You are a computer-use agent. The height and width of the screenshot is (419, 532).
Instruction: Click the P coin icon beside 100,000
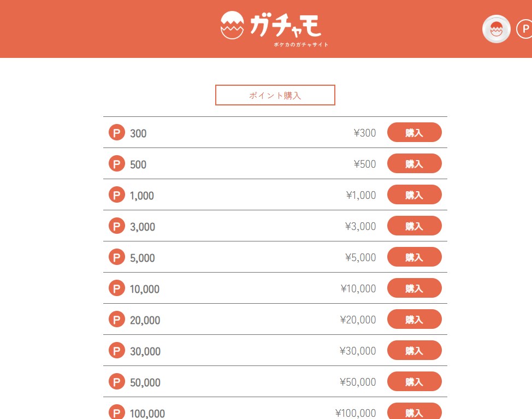click(117, 412)
